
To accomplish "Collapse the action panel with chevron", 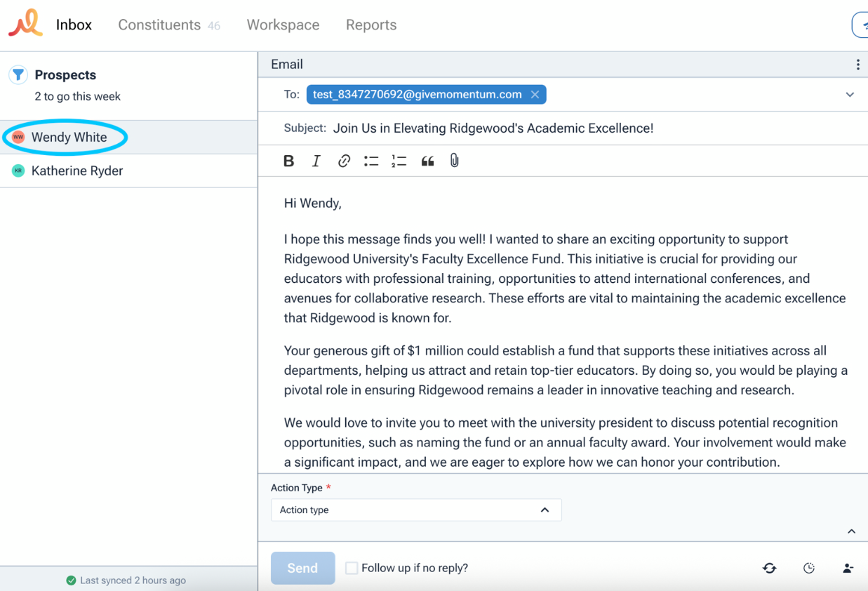I will (x=851, y=531).
